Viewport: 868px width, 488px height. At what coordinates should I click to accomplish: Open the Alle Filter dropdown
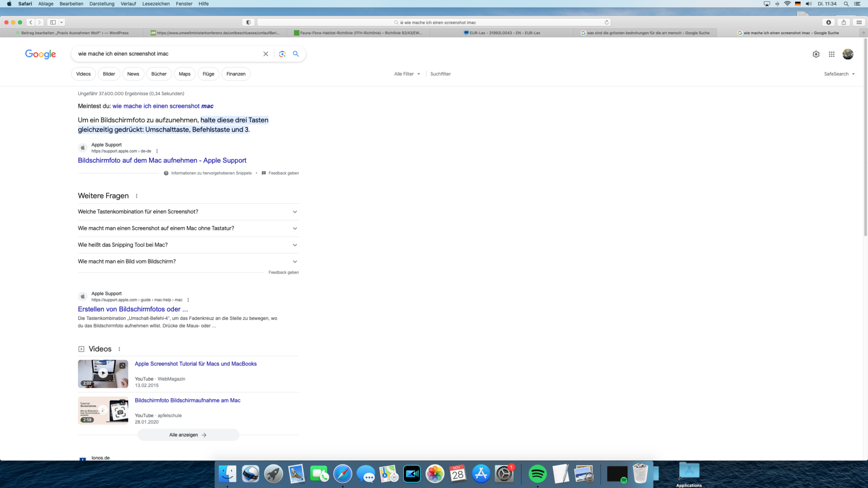pos(407,74)
